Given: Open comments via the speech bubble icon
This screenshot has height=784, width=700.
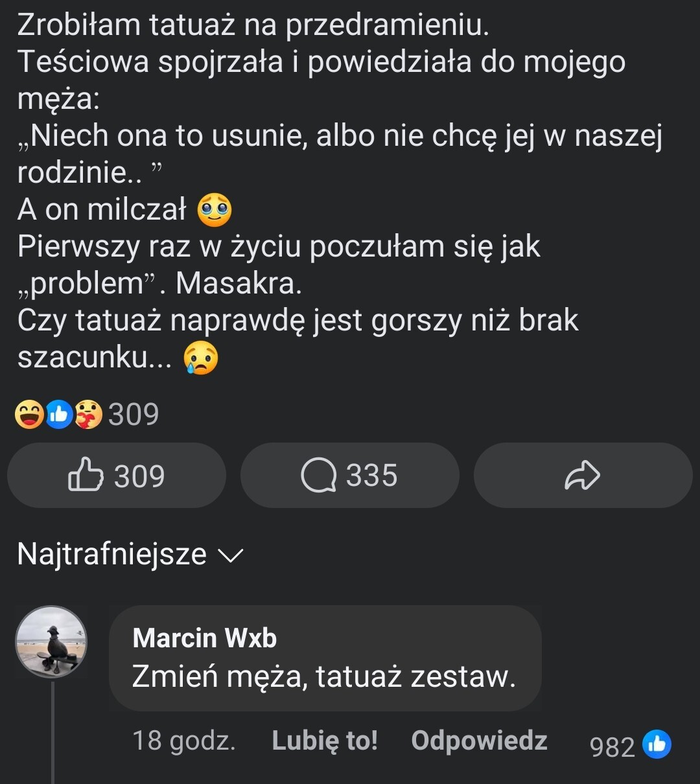Looking at the screenshot, I should (318, 476).
